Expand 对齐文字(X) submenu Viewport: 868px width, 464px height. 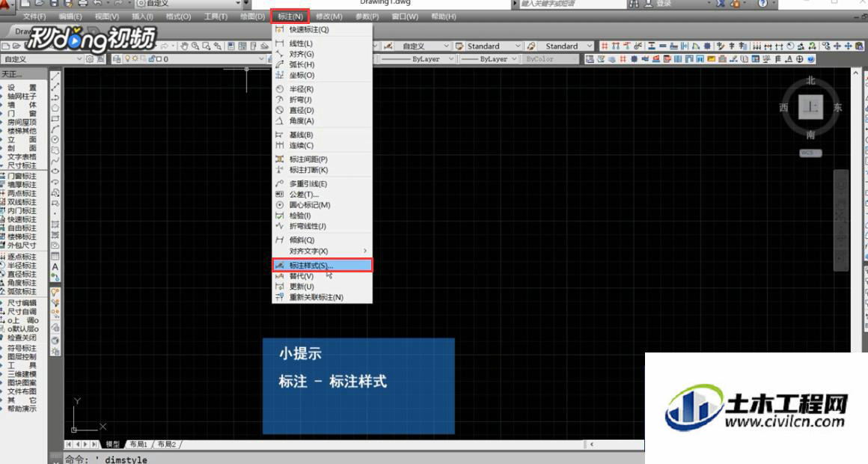click(x=323, y=251)
